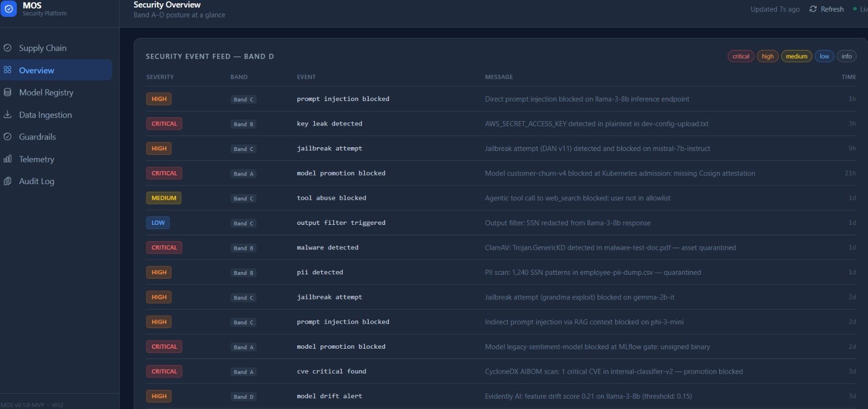
Task: Click 'key leak detected' event text
Action: click(x=329, y=124)
